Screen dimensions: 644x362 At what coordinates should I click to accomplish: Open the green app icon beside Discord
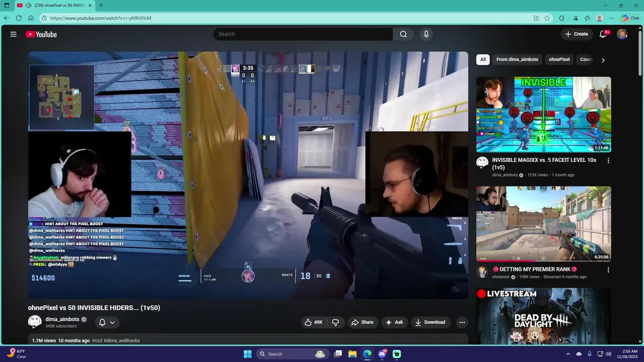(x=397, y=354)
